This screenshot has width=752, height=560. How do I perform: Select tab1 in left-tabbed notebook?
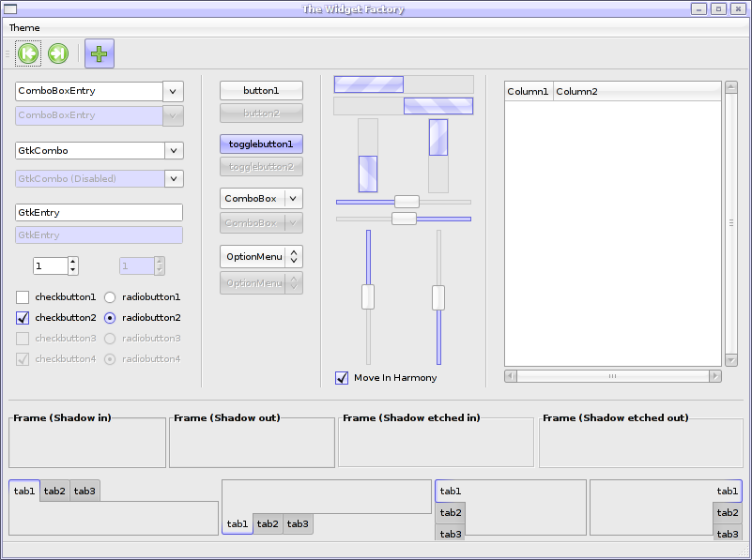pos(451,491)
